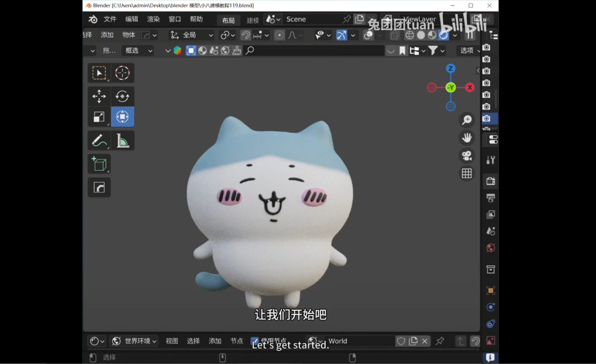Screen dimensions: 596x364
Task: Open the 框选 tool dropdown
Action: 137,50
